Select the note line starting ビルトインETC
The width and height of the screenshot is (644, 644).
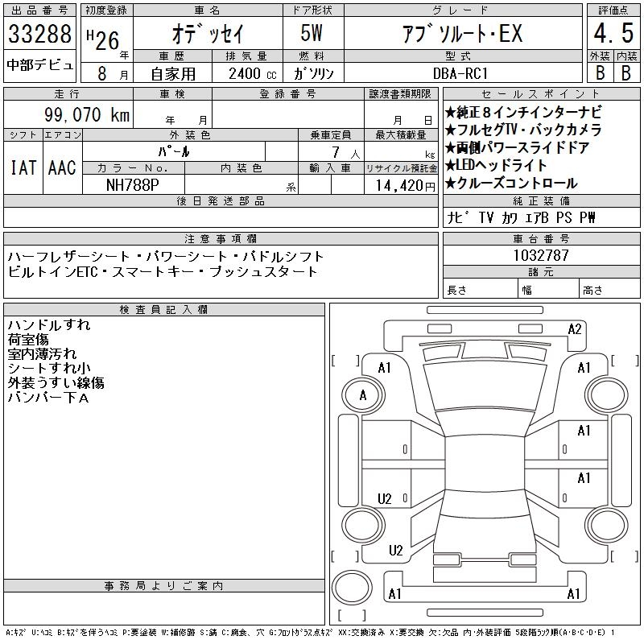tap(163, 271)
